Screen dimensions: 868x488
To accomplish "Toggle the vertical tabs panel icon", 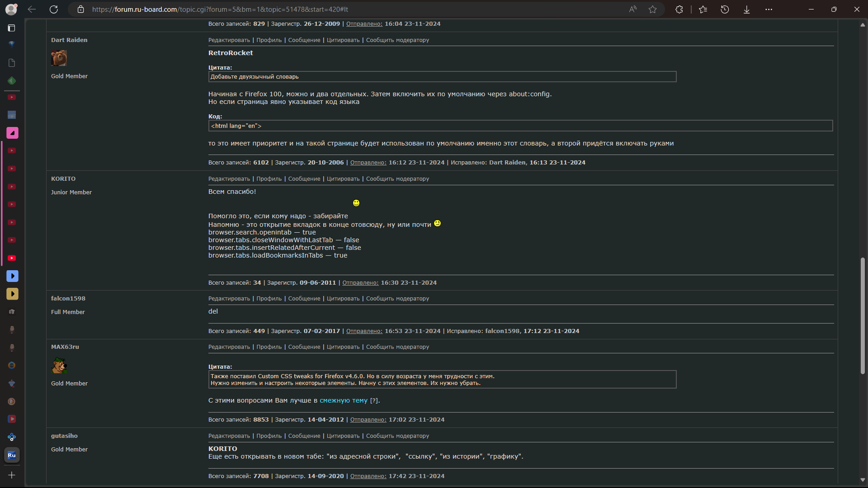I will point(12,28).
